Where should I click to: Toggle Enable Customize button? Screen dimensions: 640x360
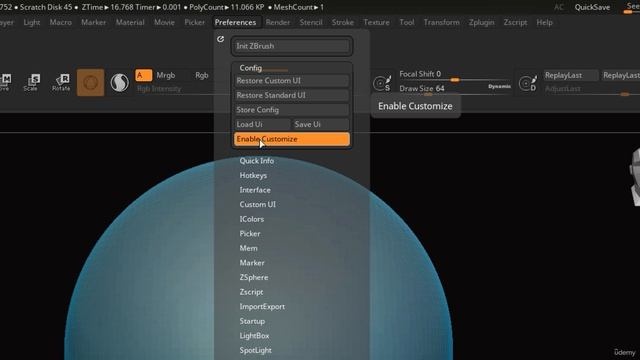[x=292, y=139]
